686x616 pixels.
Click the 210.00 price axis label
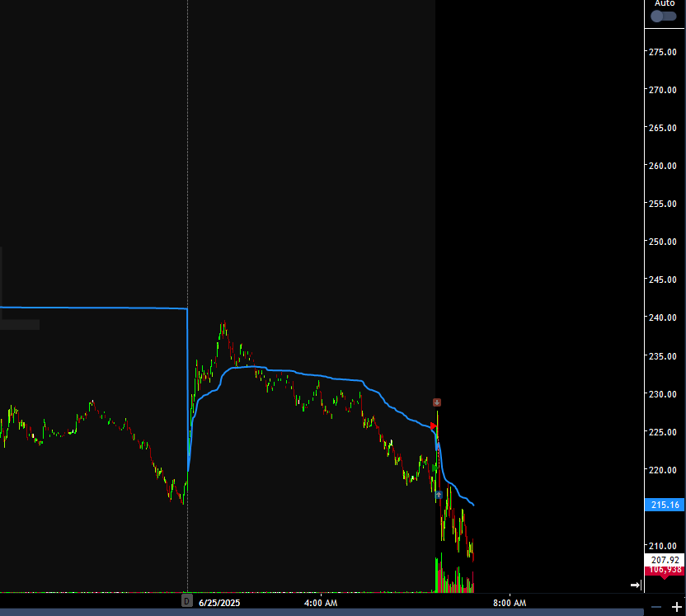[x=662, y=546]
